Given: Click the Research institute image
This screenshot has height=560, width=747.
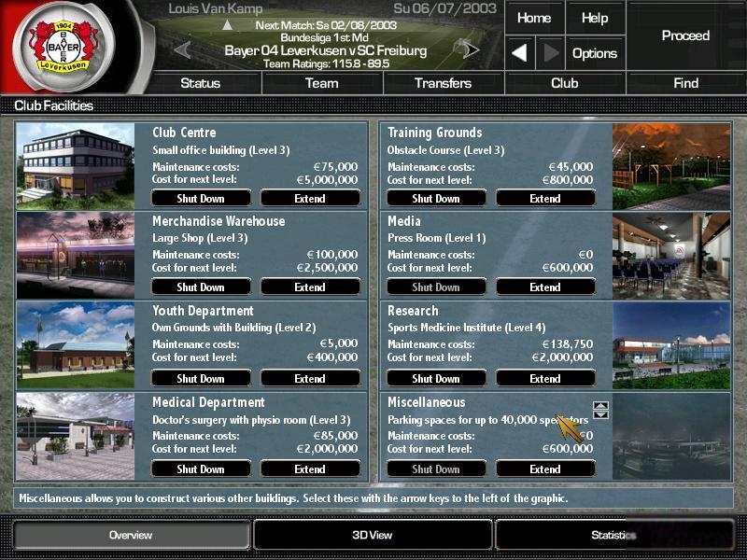Looking at the screenshot, I should [671, 345].
